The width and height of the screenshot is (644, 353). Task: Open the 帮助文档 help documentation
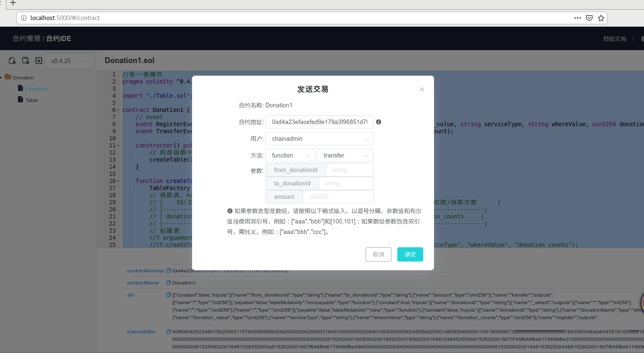tap(614, 38)
